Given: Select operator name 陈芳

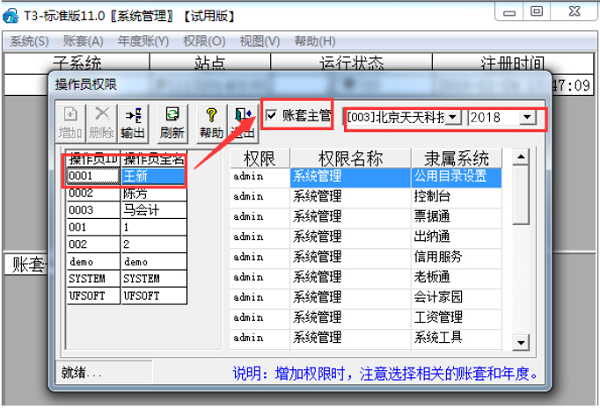Looking at the screenshot, I should click(153, 193).
